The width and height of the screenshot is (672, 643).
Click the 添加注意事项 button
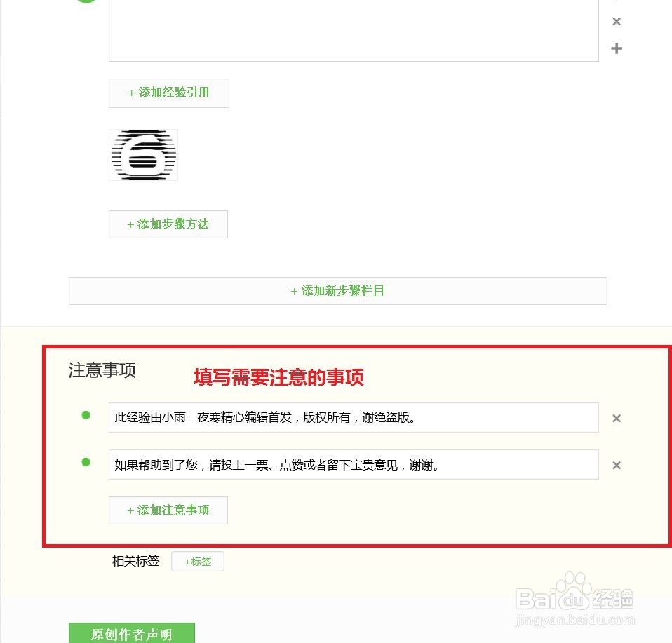coord(168,510)
